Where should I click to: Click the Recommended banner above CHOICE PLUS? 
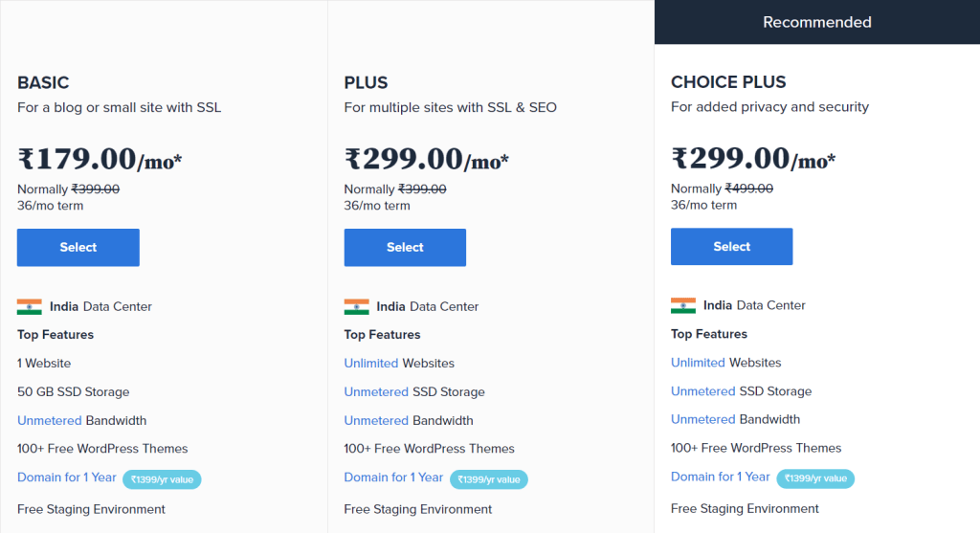coord(816,22)
